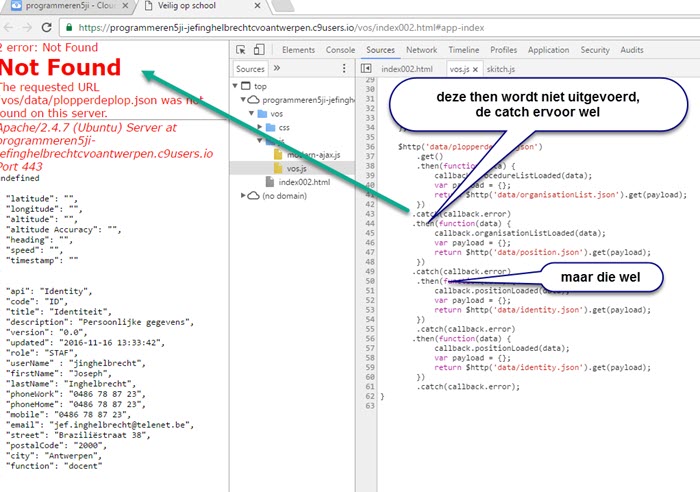
Task: Switch to programmeren5ji Cloud9 browser tab
Action: [x=69, y=6]
